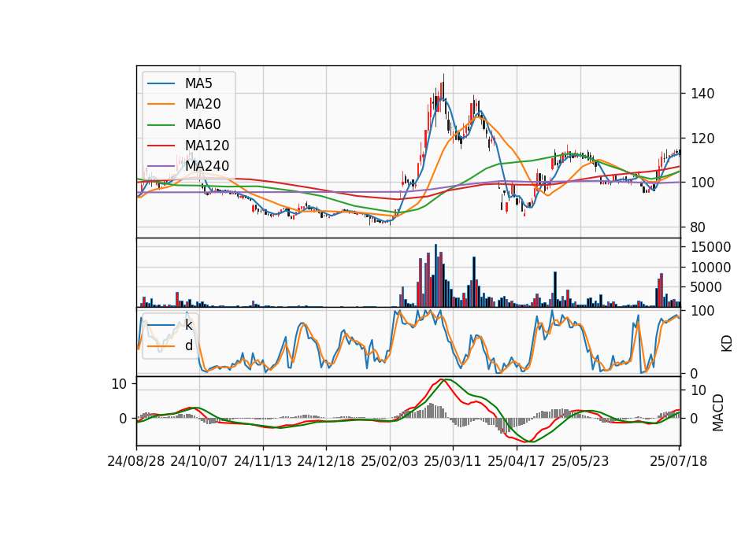The image size is (756, 543).
Task: Click the MA120 legend label
Action: pyautogui.click(x=207, y=146)
